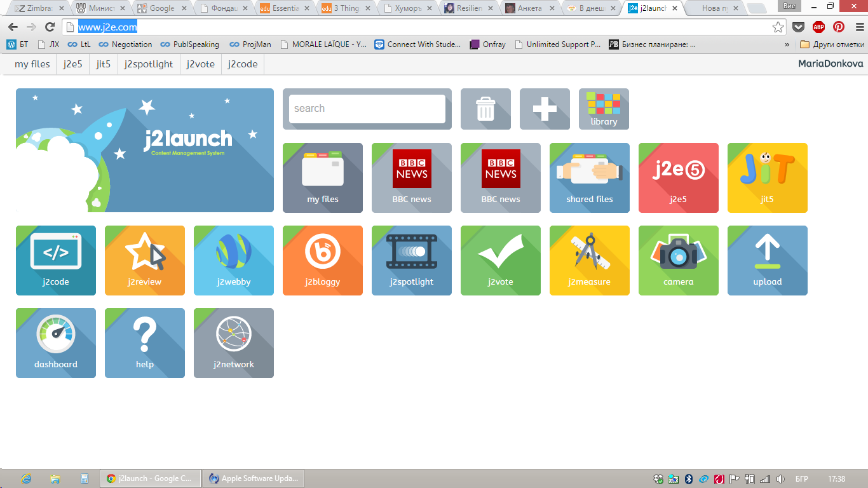Screen dimensions: 868x488
Task: Open the help tile
Action: pos(145,343)
